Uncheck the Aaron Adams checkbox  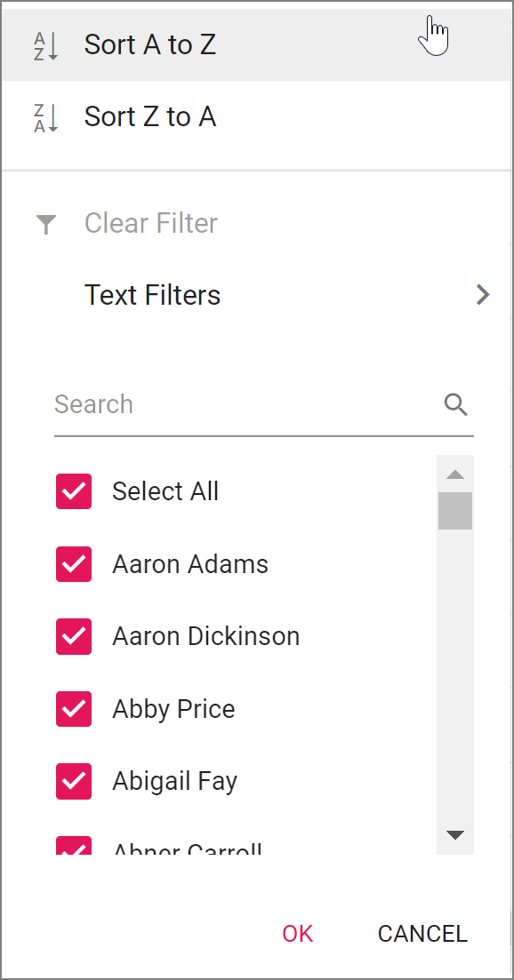click(x=74, y=564)
